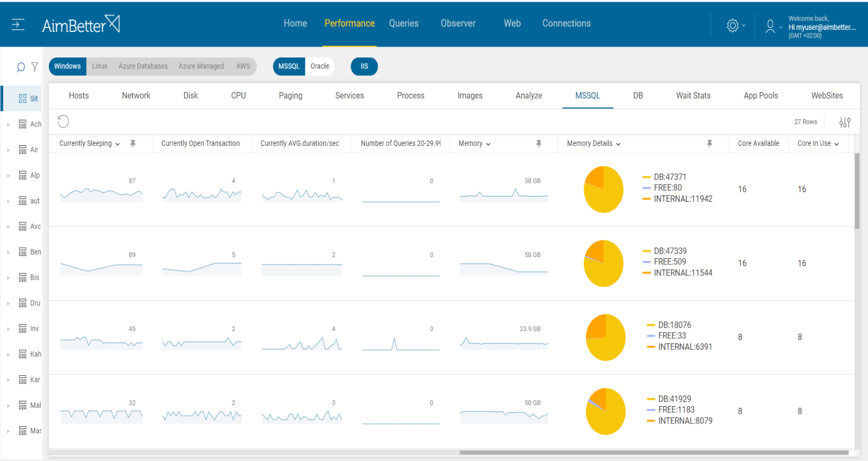Expand the Alp tree node arrow
This screenshot has width=868, height=461.
point(8,176)
